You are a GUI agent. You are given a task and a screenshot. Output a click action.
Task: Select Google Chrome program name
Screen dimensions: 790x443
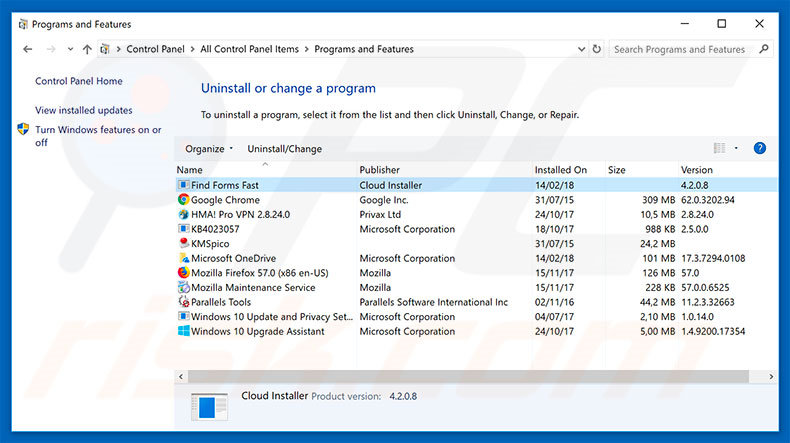225,200
